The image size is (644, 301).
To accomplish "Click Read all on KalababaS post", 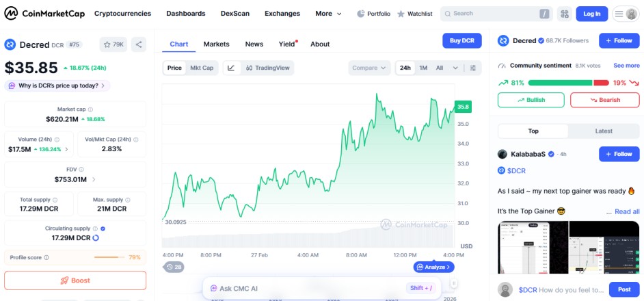I will click(x=627, y=212).
